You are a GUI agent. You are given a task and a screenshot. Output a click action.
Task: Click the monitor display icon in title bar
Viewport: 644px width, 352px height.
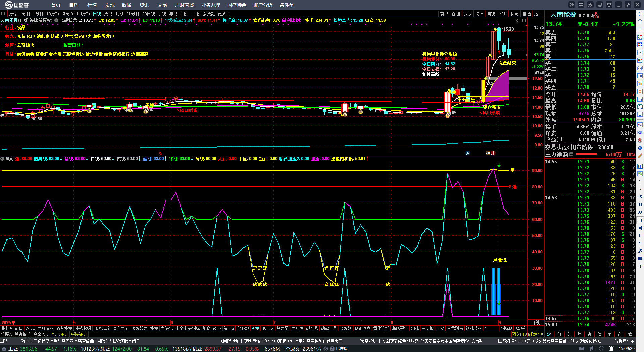(x=600, y=5)
